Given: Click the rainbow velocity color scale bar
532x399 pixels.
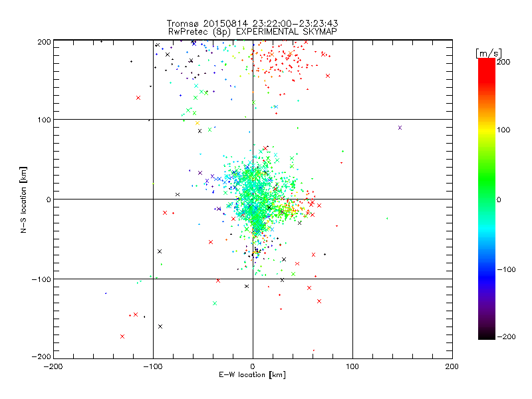Looking at the screenshot, I should pos(487,199).
